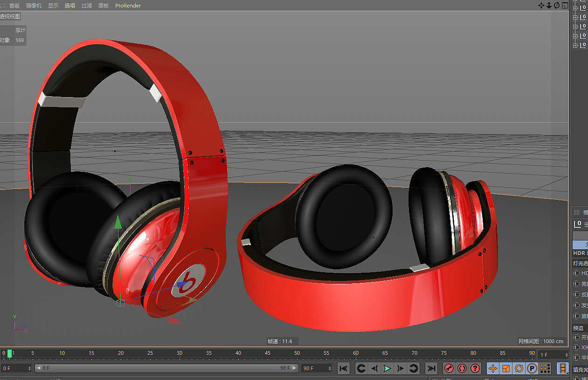This screenshot has width=588, height=380.
Task: Click the stepper arrows on the 90 F field
Action: (330, 368)
